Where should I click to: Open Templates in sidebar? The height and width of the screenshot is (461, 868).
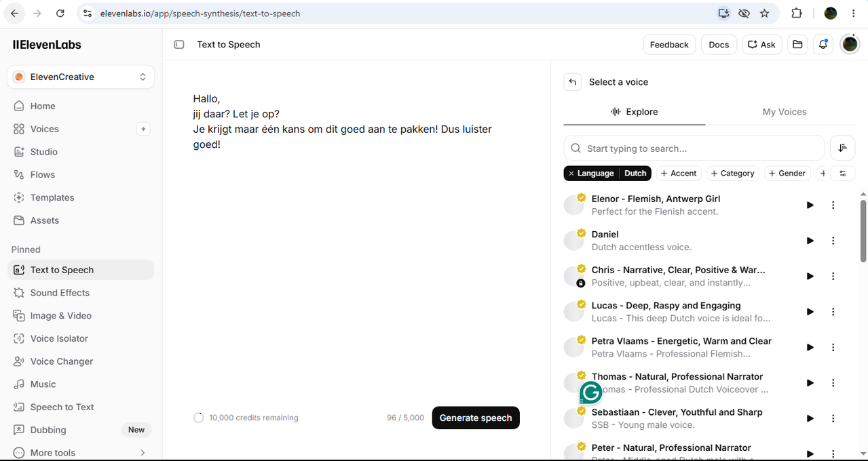pos(81,197)
